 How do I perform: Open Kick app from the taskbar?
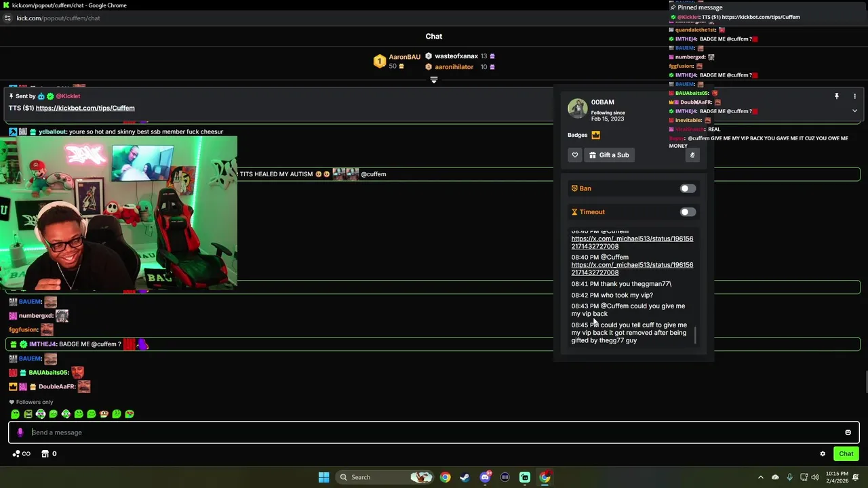[x=525, y=477]
